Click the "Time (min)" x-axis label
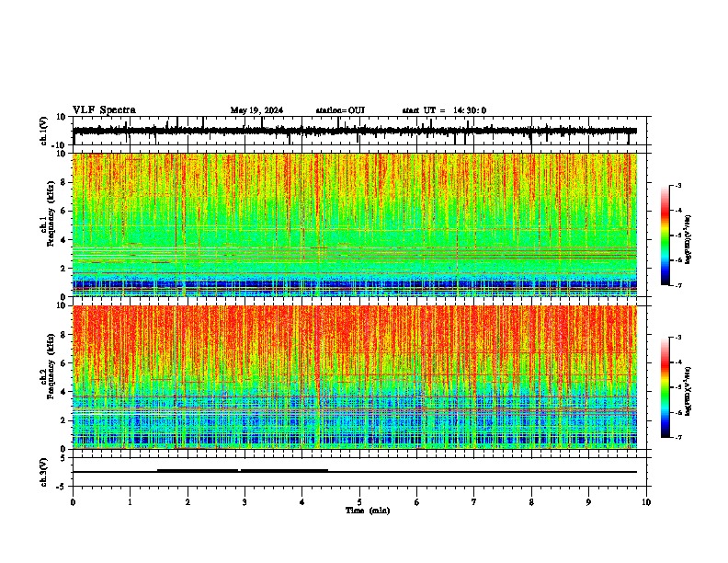Image resolution: width=728 pixels, height=563 pixels. point(368,511)
